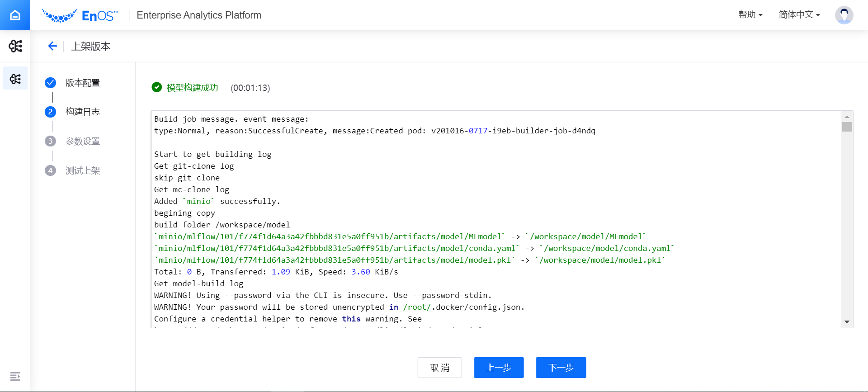Click step 4 circle for 测试上架
The width and height of the screenshot is (868, 392).
click(51, 170)
